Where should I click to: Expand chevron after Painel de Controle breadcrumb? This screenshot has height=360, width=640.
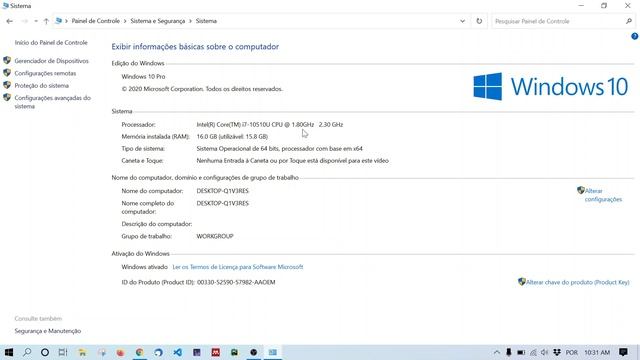coord(125,21)
